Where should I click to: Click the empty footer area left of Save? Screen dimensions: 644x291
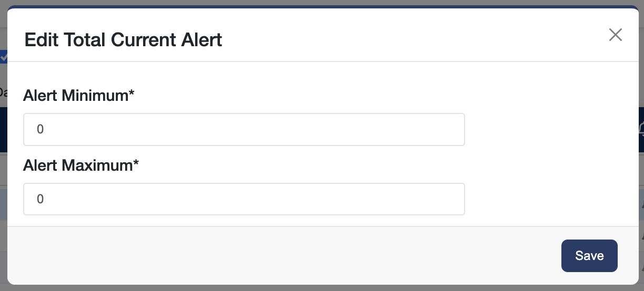coord(284,256)
